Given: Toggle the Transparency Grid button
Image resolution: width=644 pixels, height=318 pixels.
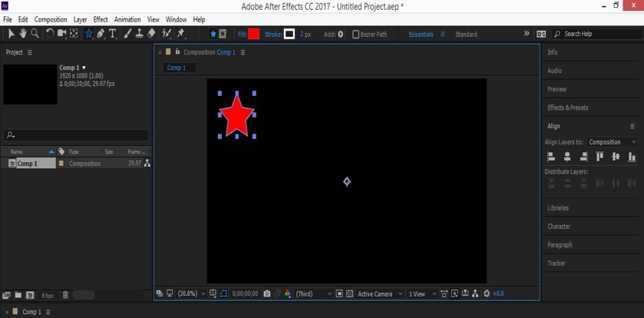Looking at the screenshot, I should point(349,293).
